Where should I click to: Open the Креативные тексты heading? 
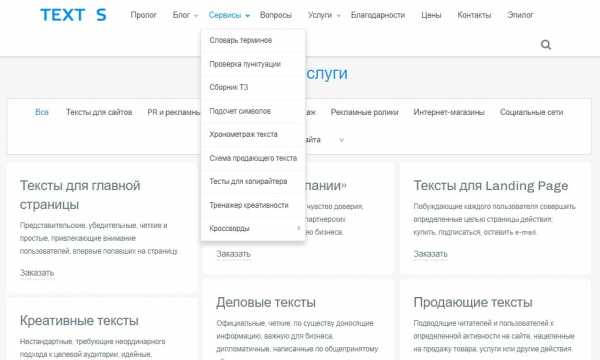coord(79,321)
